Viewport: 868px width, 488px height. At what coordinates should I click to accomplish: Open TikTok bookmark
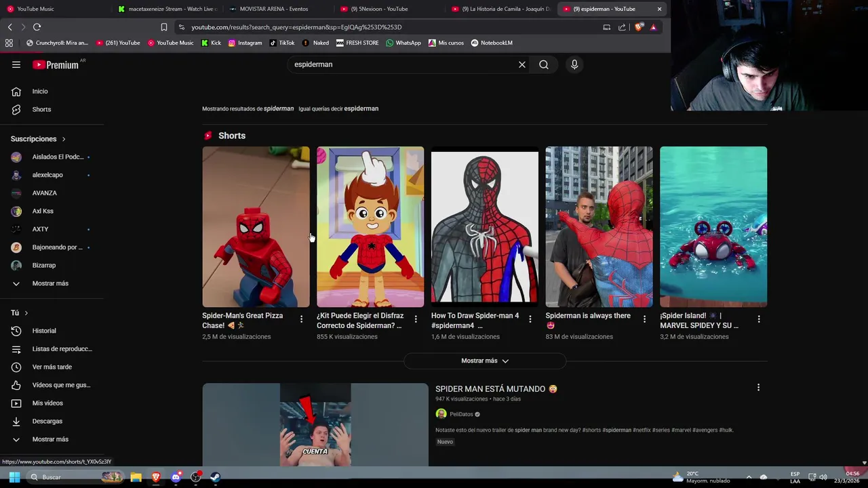click(x=282, y=43)
